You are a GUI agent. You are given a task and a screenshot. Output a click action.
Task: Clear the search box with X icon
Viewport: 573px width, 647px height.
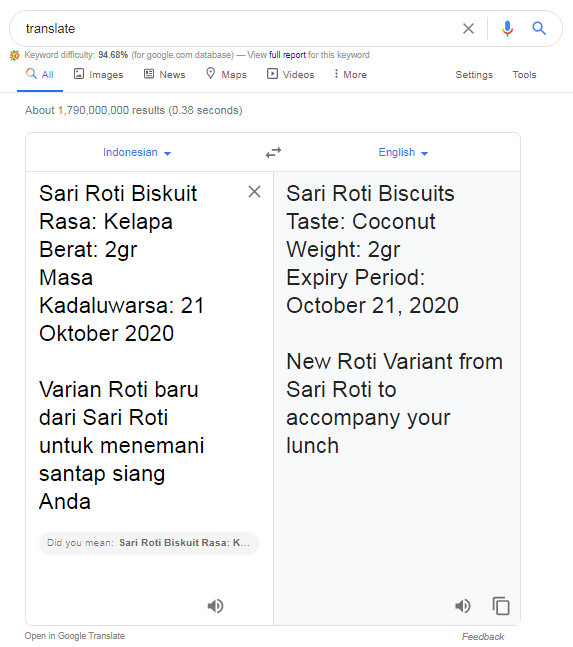(x=468, y=28)
